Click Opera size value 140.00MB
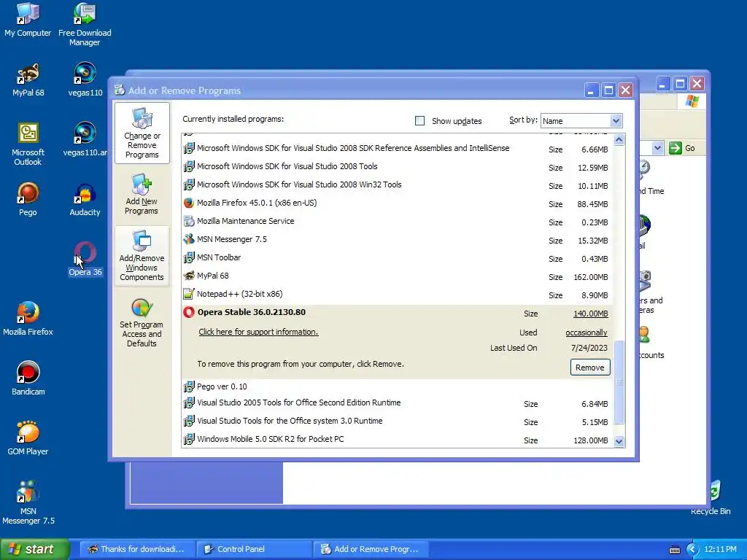 tap(590, 314)
